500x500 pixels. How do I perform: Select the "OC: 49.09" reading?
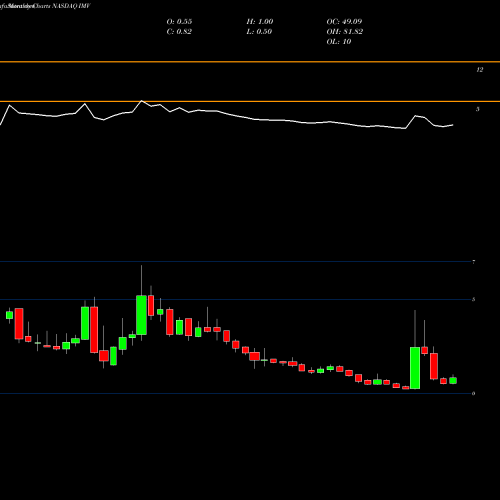click(344, 21)
